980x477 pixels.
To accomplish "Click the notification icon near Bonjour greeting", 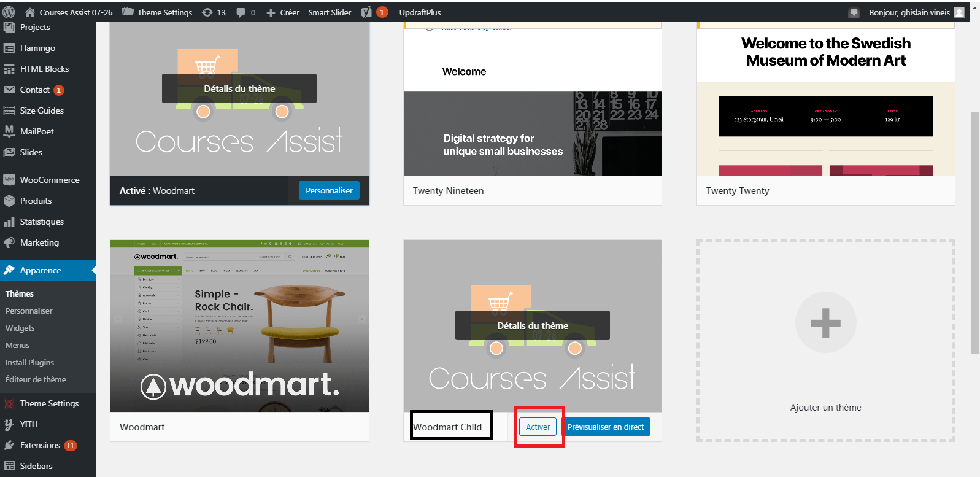I will pos(854,12).
